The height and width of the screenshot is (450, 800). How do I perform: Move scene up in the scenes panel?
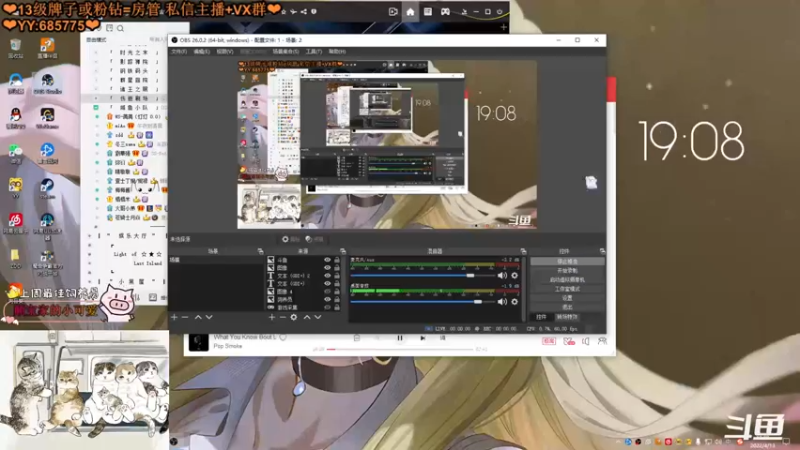198,317
